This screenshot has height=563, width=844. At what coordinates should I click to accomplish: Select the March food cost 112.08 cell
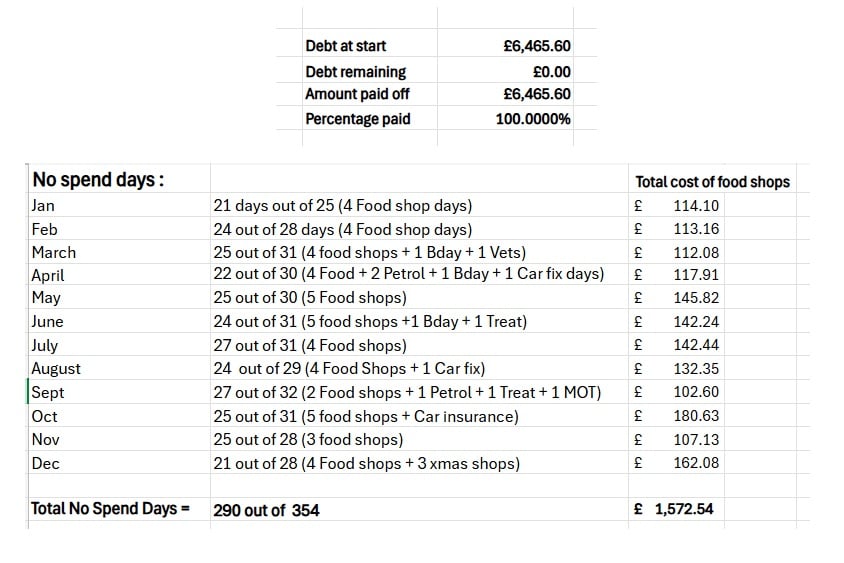point(696,252)
